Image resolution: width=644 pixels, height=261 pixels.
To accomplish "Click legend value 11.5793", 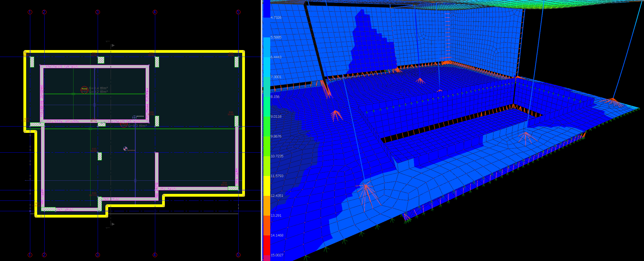I will [x=277, y=176].
